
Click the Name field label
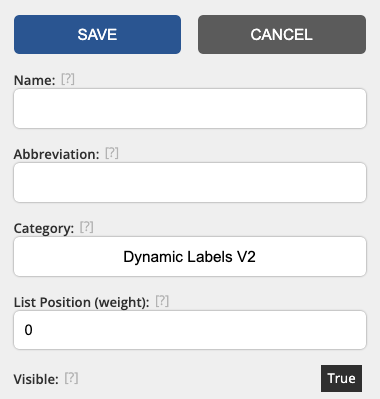tap(34, 80)
